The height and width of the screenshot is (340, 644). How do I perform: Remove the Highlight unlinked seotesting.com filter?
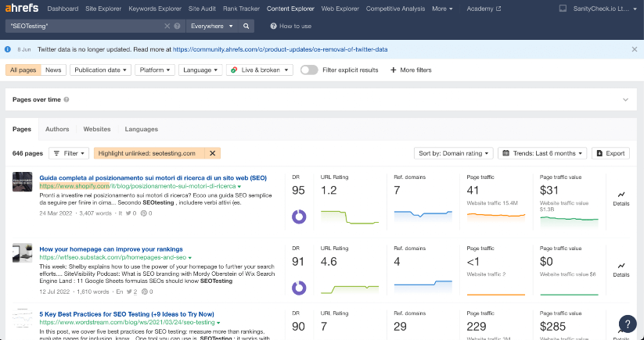coord(213,153)
